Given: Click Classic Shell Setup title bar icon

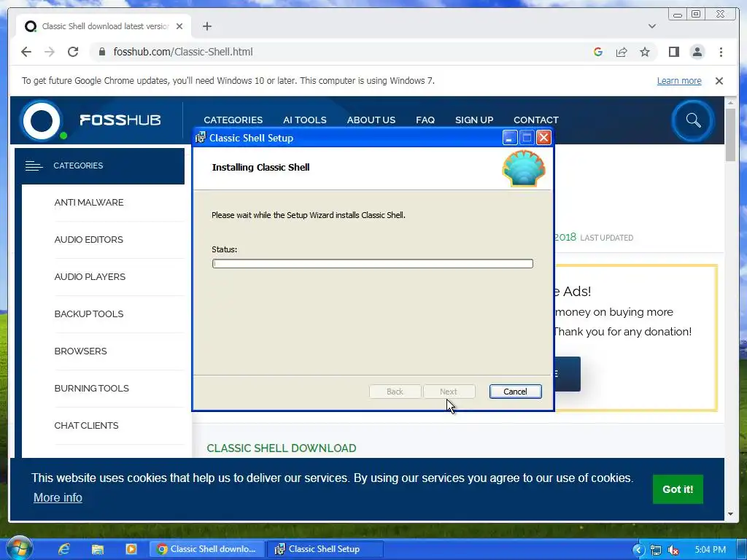Looking at the screenshot, I should 201,138.
